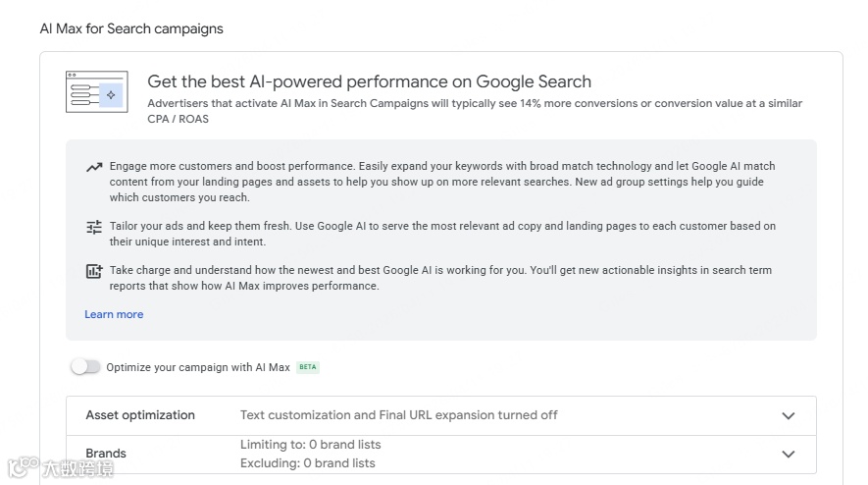
Task: Select the Brands row label
Action: (x=106, y=454)
